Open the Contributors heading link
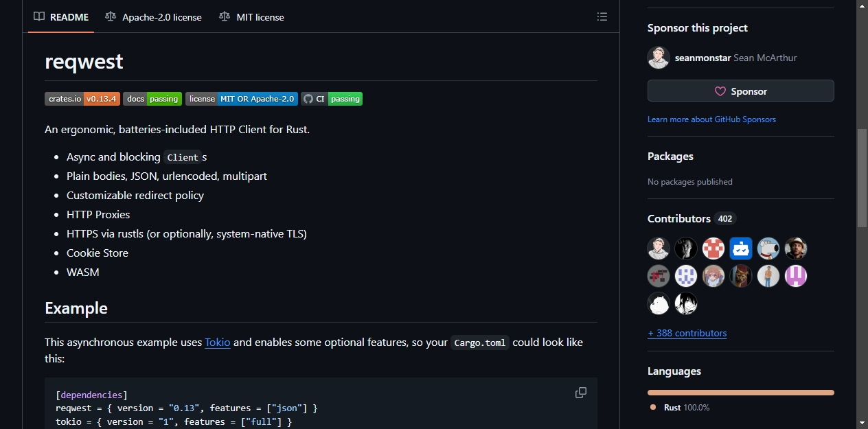 point(679,218)
